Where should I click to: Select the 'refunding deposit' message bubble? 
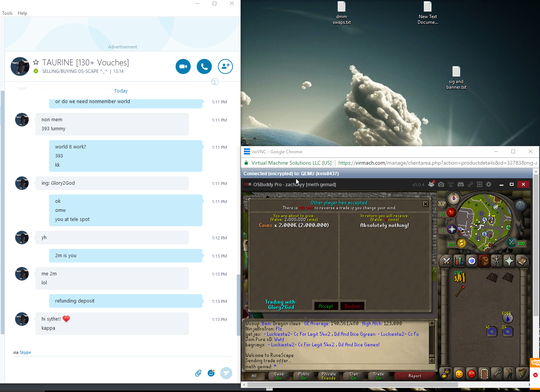click(126, 301)
